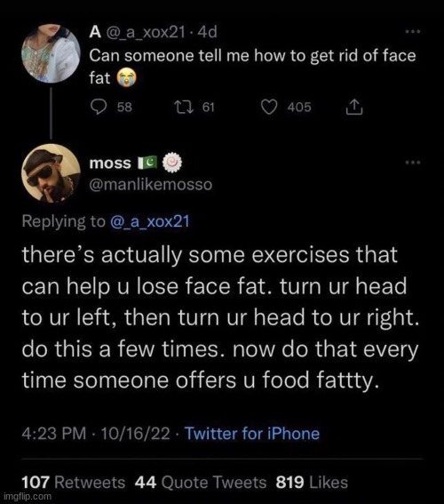Click the retweet arrows icon
Image resolution: width=444 pixels, height=504 pixels.
(183, 107)
